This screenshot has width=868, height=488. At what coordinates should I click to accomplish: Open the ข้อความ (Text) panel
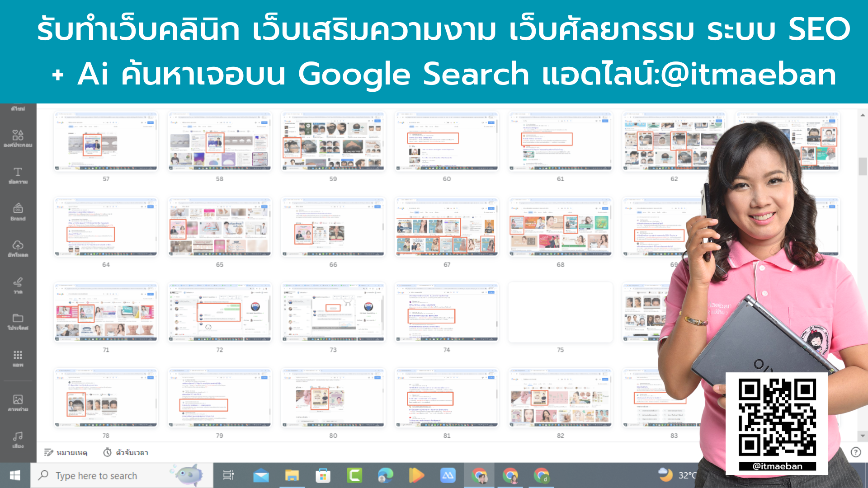coord(18,175)
